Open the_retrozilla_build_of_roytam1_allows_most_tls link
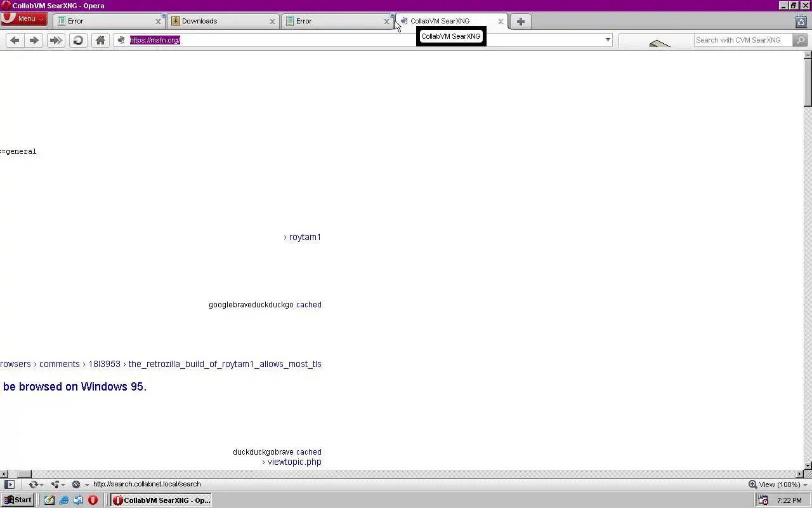 pyautogui.click(x=225, y=364)
